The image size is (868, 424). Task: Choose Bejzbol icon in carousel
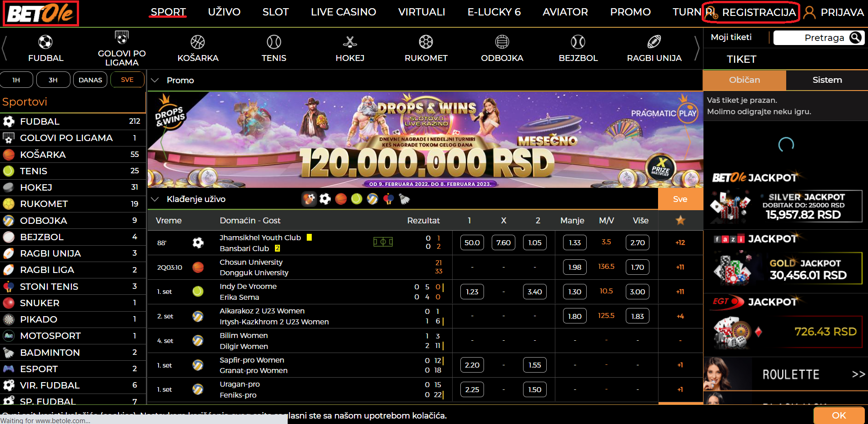pyautogui.click(x=578, y=42)
